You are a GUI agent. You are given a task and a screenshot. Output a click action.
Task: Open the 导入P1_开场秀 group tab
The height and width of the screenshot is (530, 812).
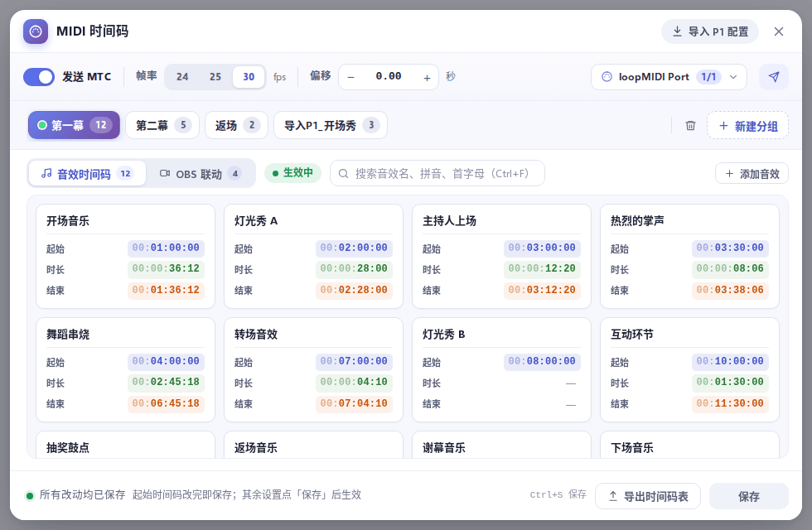coord(331,125)
